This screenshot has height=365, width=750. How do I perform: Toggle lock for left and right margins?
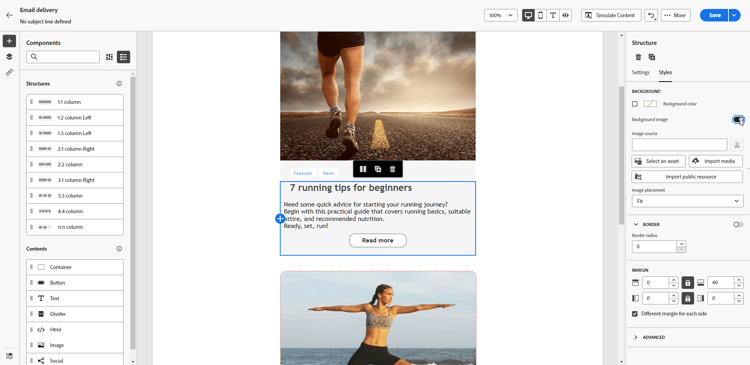pos(688,299)
